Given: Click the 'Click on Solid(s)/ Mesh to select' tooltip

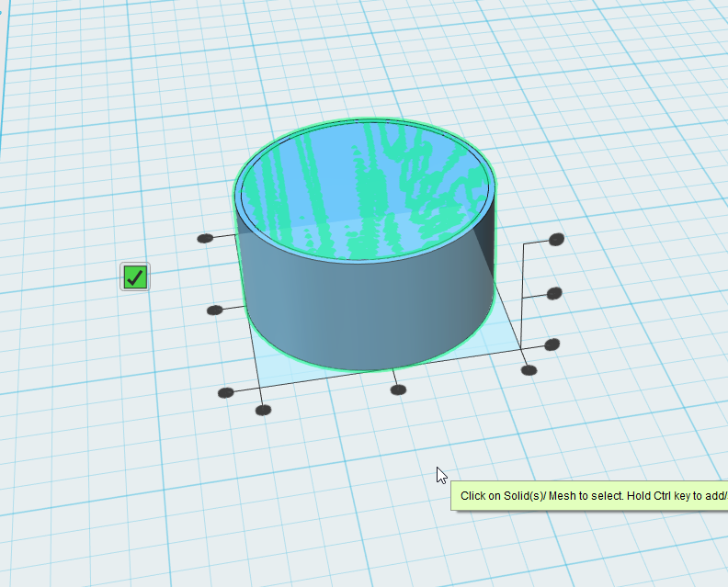Looking at the screenshot, I should point(589,495).
